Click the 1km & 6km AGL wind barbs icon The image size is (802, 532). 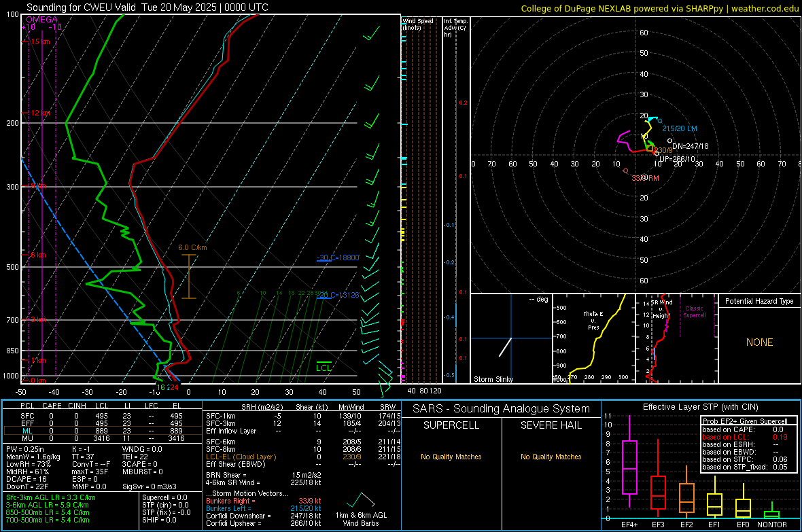coord(361,500)
